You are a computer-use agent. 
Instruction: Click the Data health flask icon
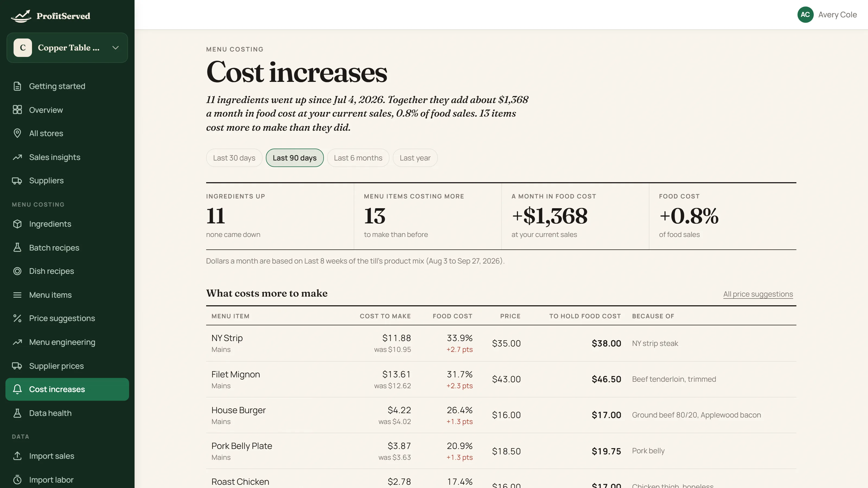tap(17, 413)
